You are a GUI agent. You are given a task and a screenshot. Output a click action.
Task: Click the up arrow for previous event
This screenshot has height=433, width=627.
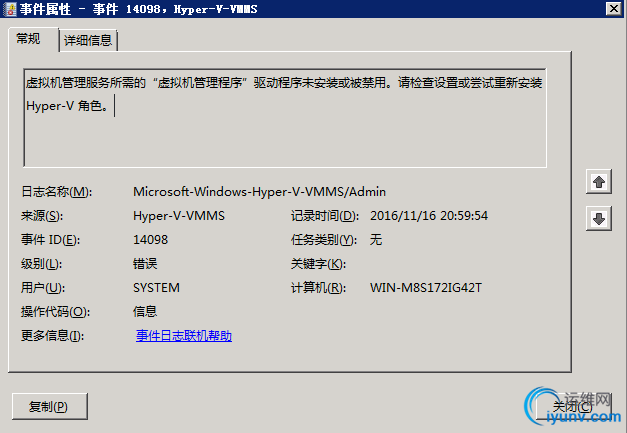click(599, 182)
